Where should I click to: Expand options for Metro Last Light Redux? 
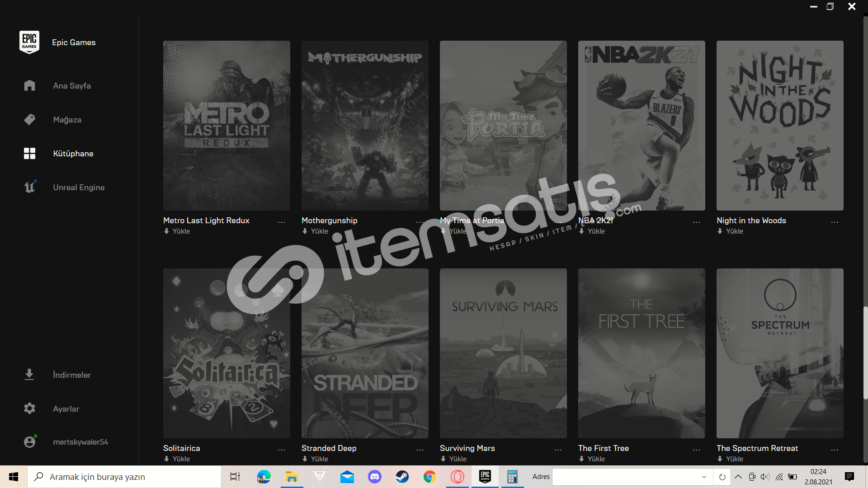(x=281, y=222)
